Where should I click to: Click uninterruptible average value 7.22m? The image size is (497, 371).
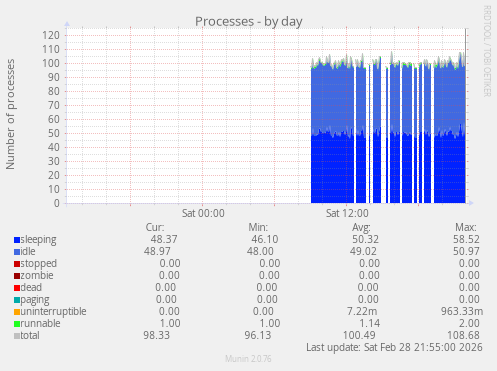pyautogui.click(x=362, y=311)
